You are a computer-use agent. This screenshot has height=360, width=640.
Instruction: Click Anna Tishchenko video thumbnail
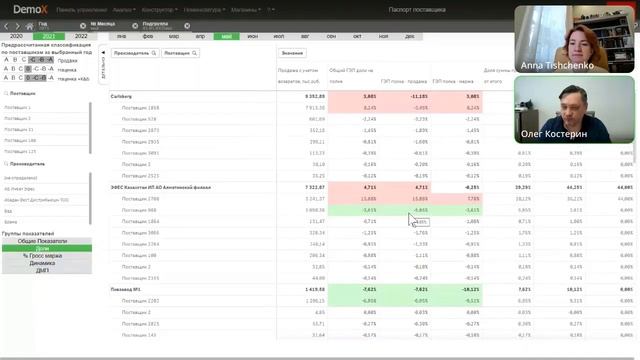574,39
